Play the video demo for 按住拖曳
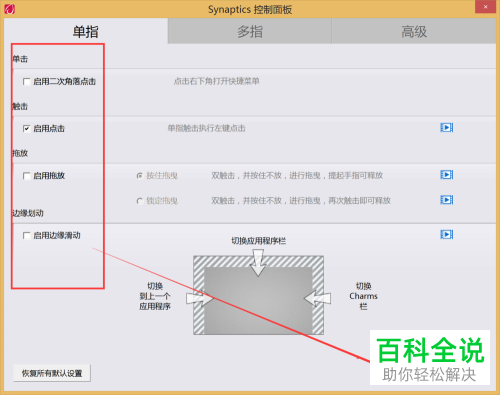The image size is (500, 395). [446, 175]
